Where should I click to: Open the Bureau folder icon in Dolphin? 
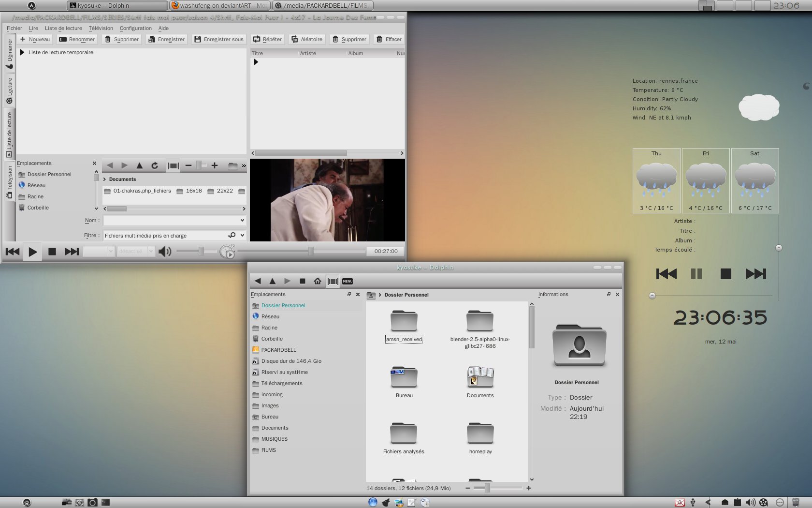point(404,377)
